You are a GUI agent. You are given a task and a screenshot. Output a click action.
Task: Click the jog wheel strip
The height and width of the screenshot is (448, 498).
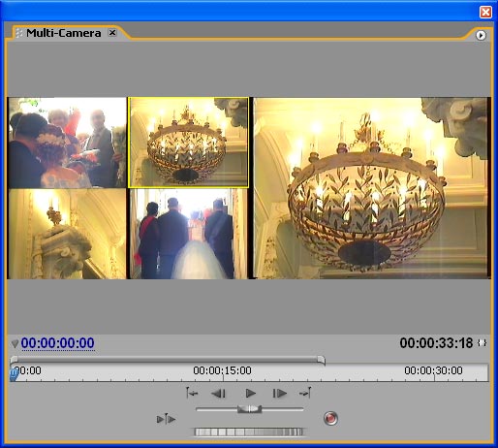coord(248,432)
